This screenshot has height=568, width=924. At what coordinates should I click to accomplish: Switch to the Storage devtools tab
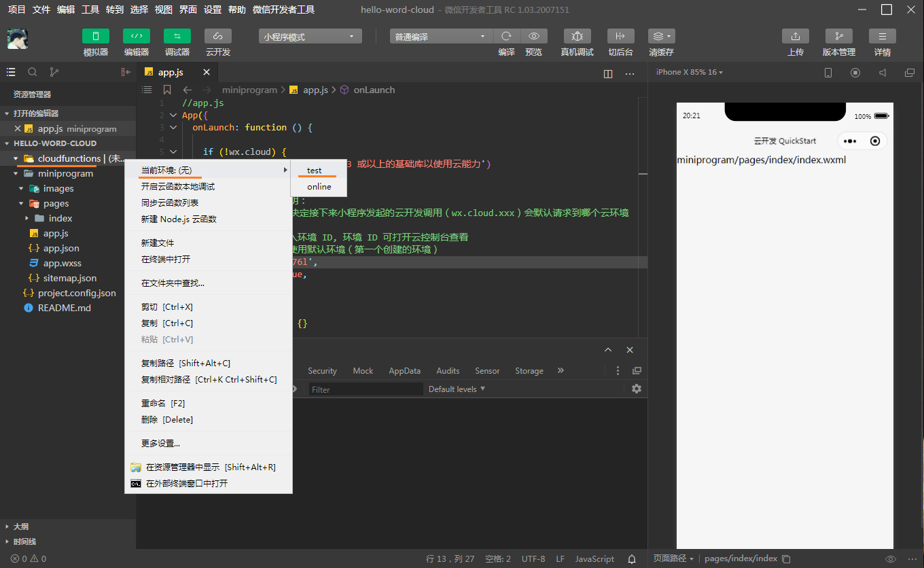(x=529, y=371)
